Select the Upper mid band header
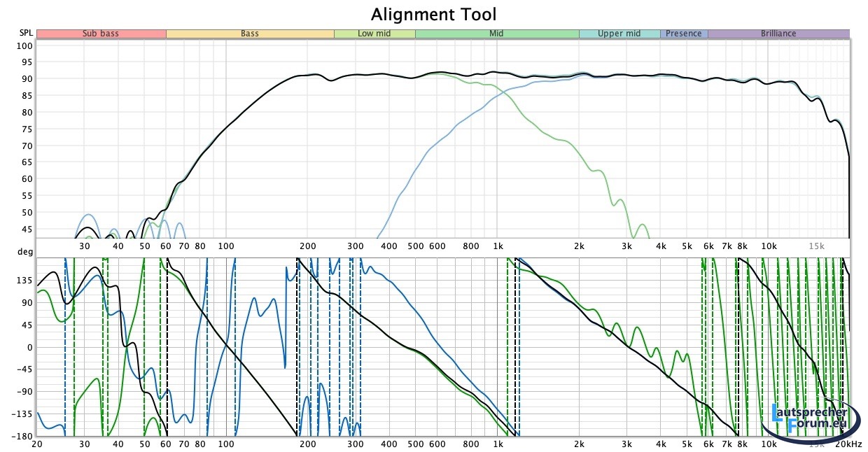This screenshot has width=868, height=452. point(619,34)
